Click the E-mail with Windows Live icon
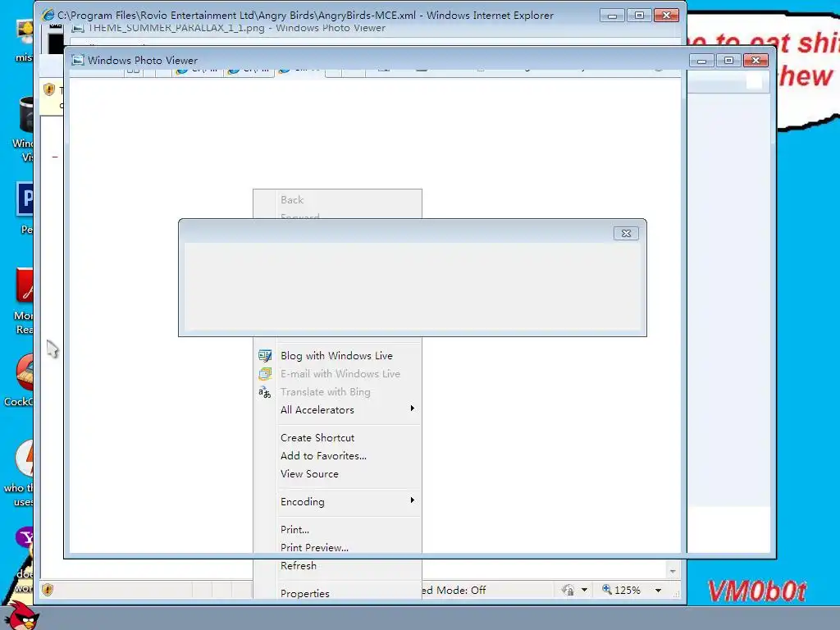Image resolution: width=840 pixels, height=630 pixels. coord(265,374)
